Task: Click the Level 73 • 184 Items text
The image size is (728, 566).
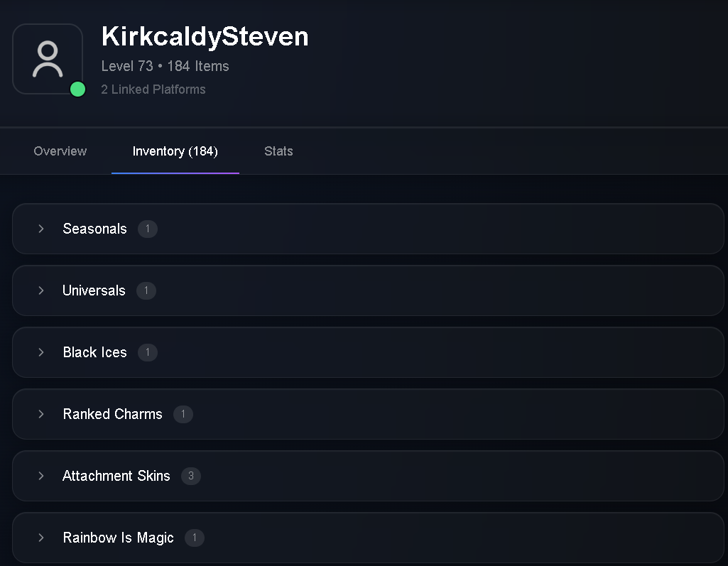Action: [165, 66]
